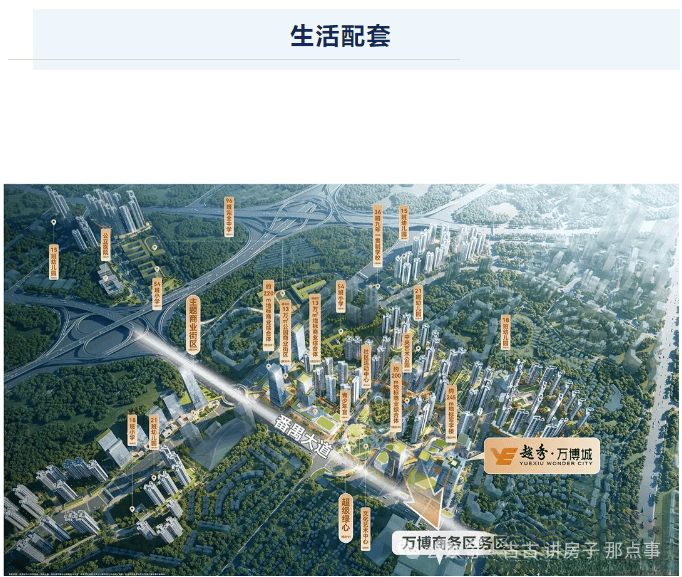Click the 约200m 地标商业综合体 label
Screen dimensions: 682x577
point(396,397)
